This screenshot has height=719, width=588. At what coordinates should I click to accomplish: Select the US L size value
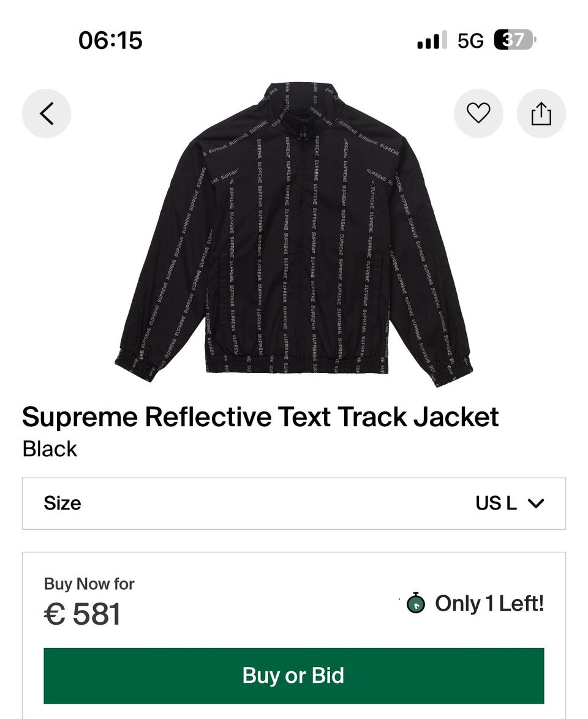pos(496,503)
